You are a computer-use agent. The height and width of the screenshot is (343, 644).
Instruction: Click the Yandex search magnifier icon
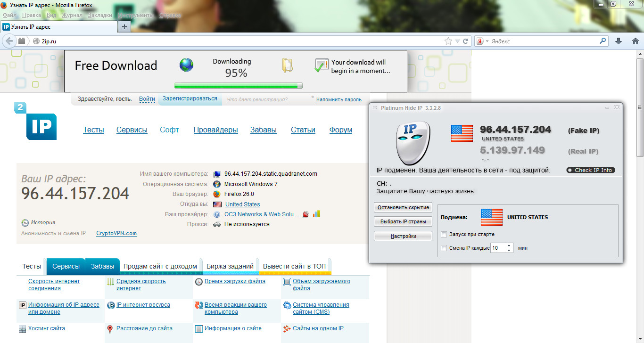603,41
